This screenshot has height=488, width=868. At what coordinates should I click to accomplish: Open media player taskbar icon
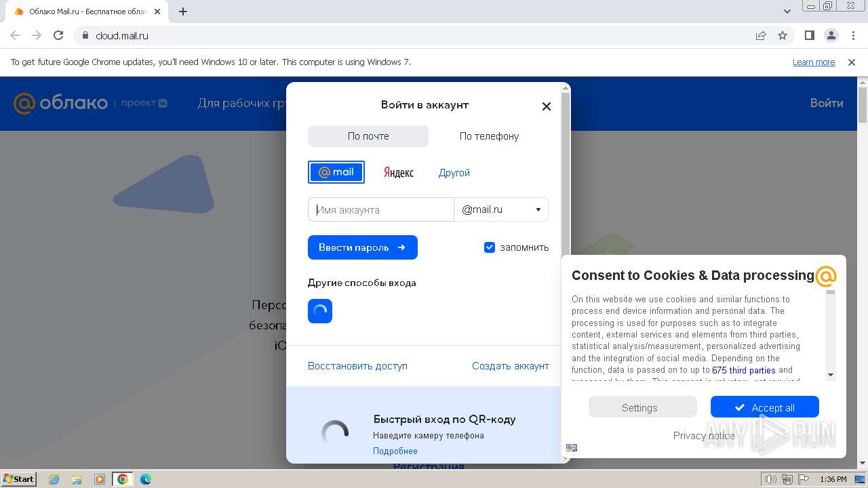tap(100, 479)
